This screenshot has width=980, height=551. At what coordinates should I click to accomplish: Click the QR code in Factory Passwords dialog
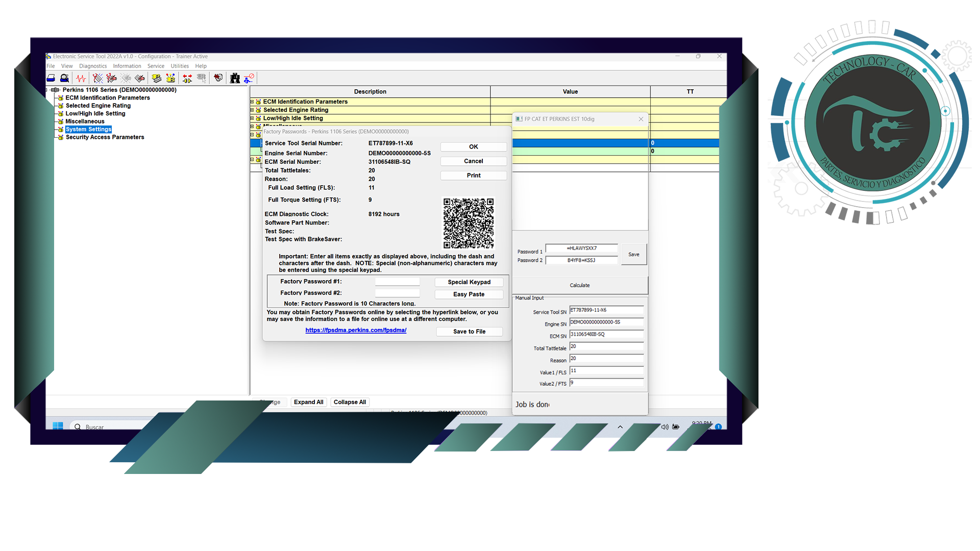coord(469,223)
